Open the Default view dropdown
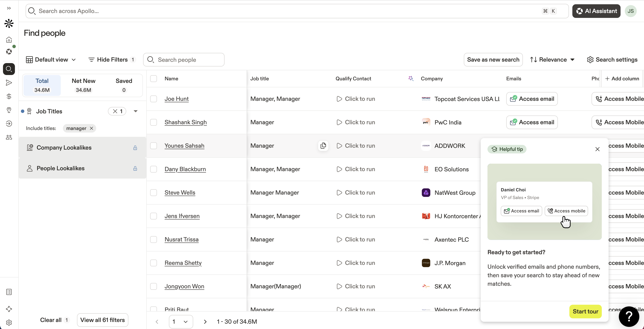The width and height of the screenshot is (644, 329). coord(51,60)
